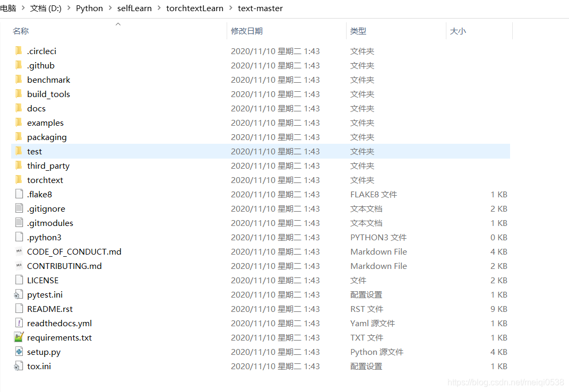Click the file name pytest.ini
Image resolution: width=569 pixels, height=392 pixels.
click(x=45, y=294)
